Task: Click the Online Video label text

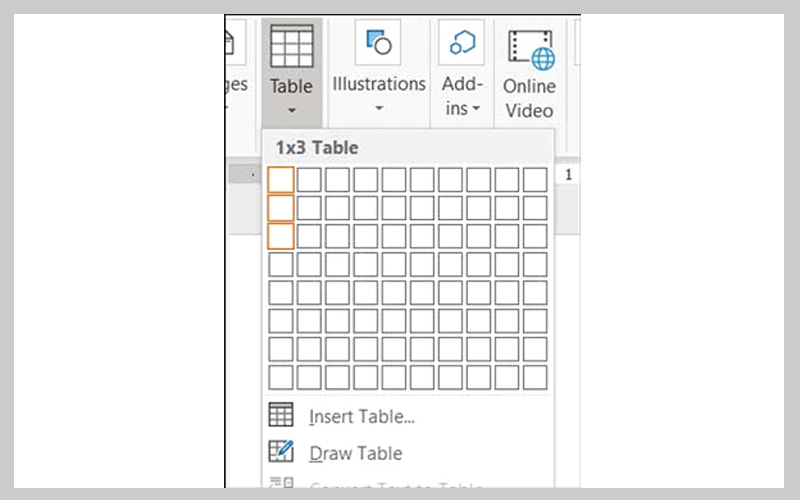Action: (x=529, y=98)
